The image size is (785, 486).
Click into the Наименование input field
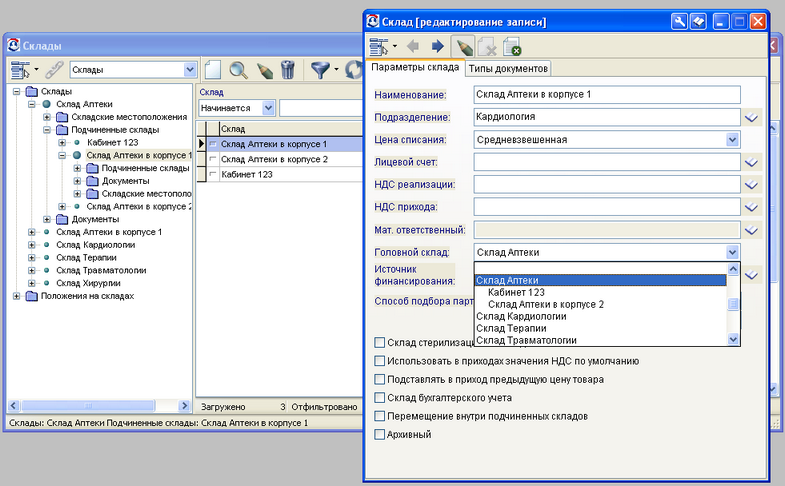pos(607,95)
